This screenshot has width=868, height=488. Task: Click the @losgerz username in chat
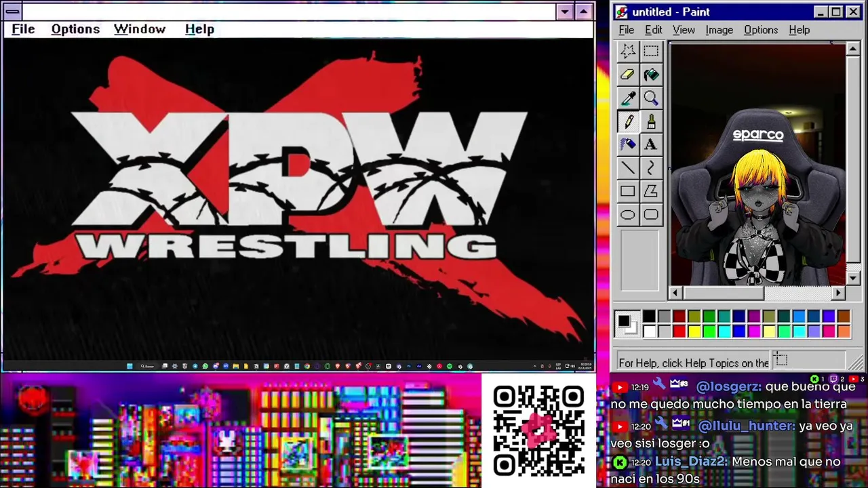click(728, 387)
